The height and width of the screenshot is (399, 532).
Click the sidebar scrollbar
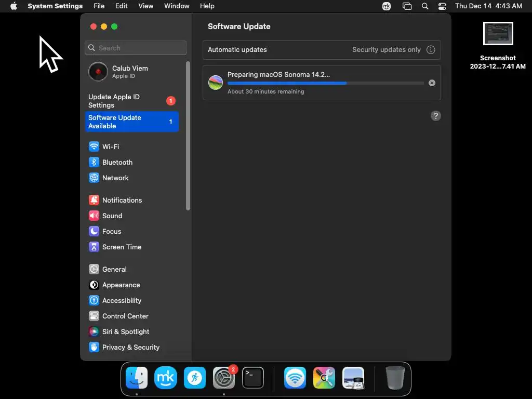188,136
